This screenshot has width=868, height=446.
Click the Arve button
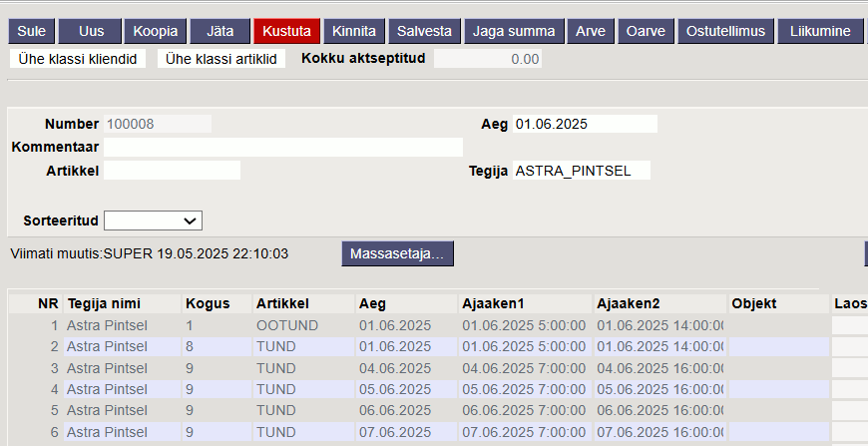pos(591,31)
